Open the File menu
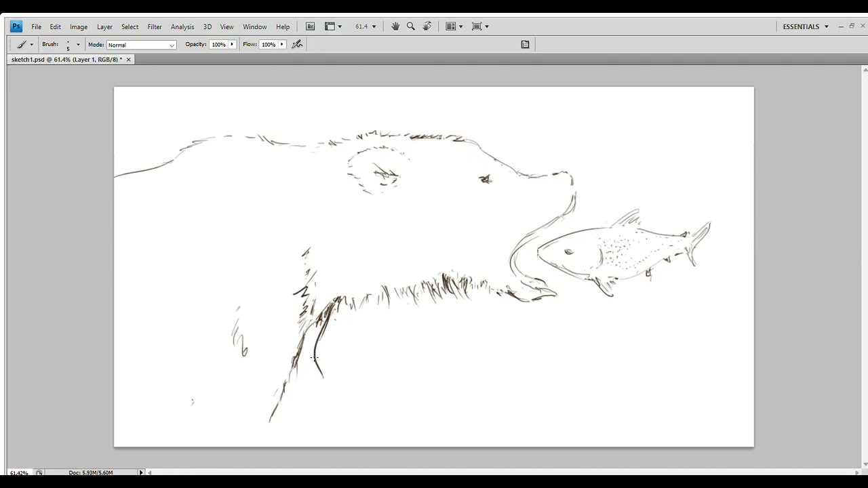Image resolution: width=868 pixels, height=488 pixels. (36, 26)
